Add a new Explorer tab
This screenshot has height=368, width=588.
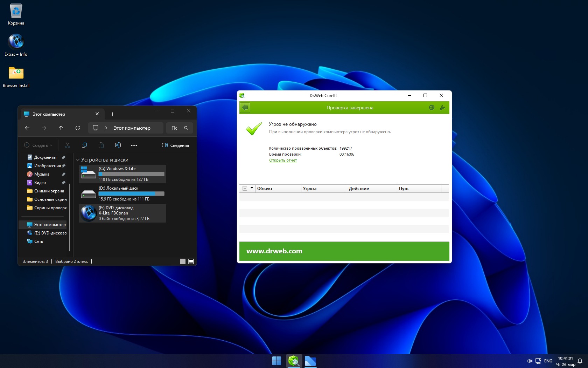[x=112, y=114]
